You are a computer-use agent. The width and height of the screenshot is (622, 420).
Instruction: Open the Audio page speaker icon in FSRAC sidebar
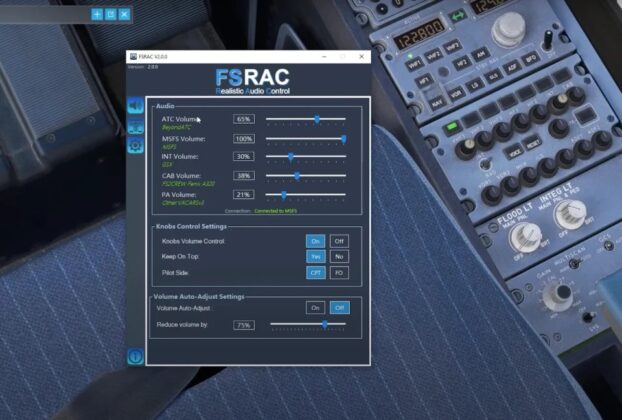[x=135, y=106]
